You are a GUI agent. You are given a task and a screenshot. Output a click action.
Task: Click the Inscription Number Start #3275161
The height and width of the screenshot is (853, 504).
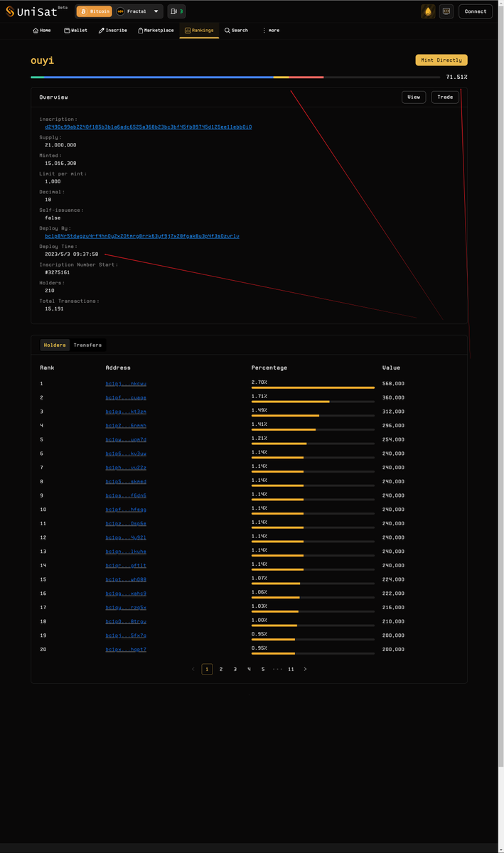(x=57, y=272)
